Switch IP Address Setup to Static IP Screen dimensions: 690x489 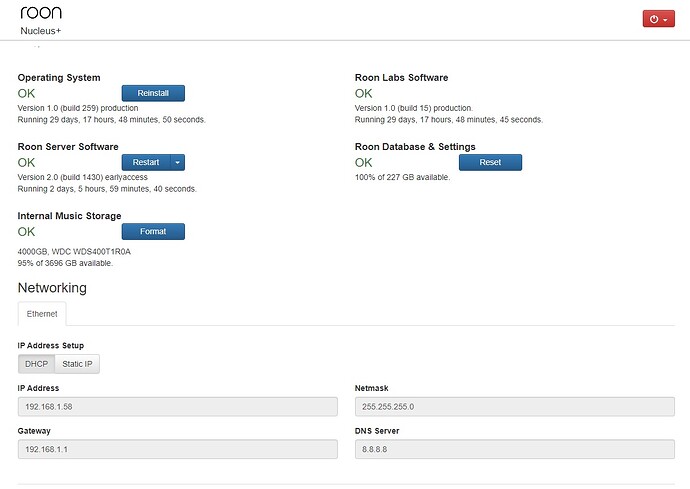77,364
